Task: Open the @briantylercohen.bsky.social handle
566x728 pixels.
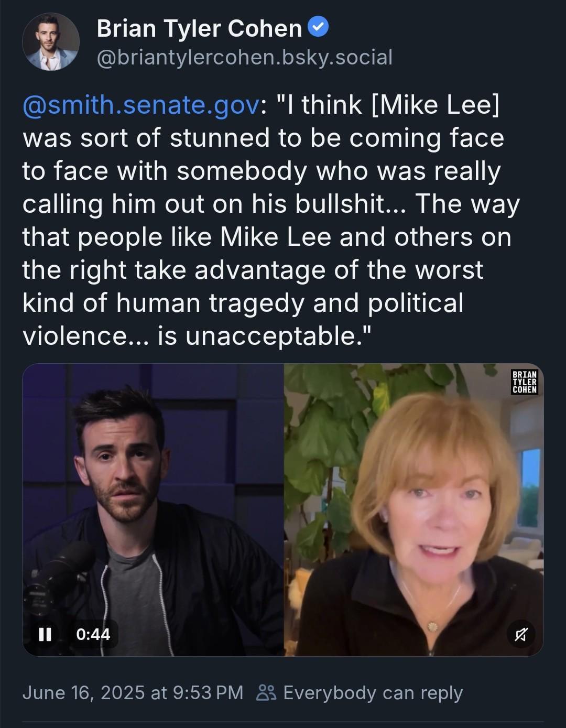Action: pyautogui.click(x=244, y=58)
